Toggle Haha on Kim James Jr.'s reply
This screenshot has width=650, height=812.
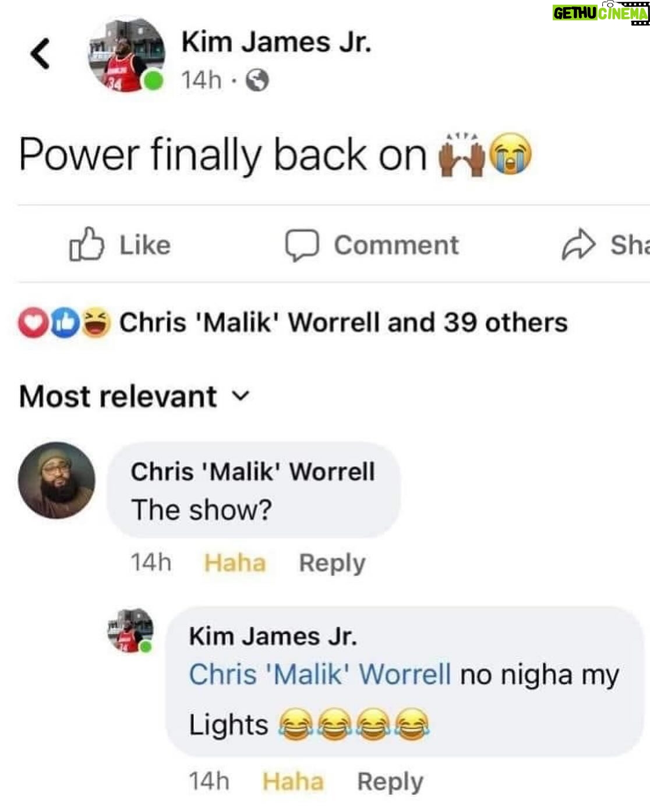(292, 781)
